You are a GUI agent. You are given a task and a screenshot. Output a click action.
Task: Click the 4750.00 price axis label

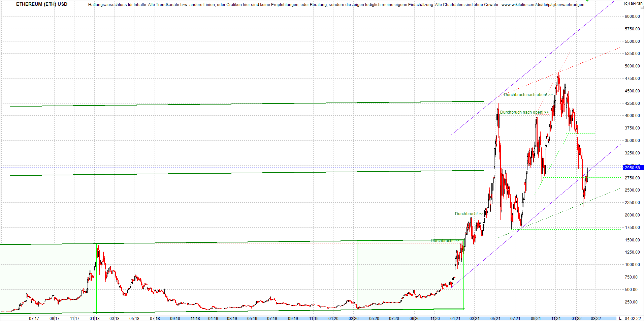point(632,78)
